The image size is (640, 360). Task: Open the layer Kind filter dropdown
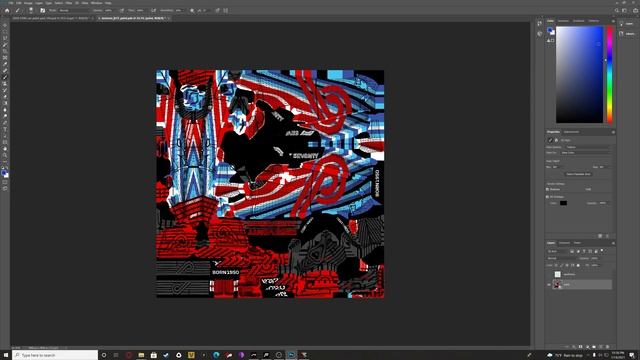(557, 251)
